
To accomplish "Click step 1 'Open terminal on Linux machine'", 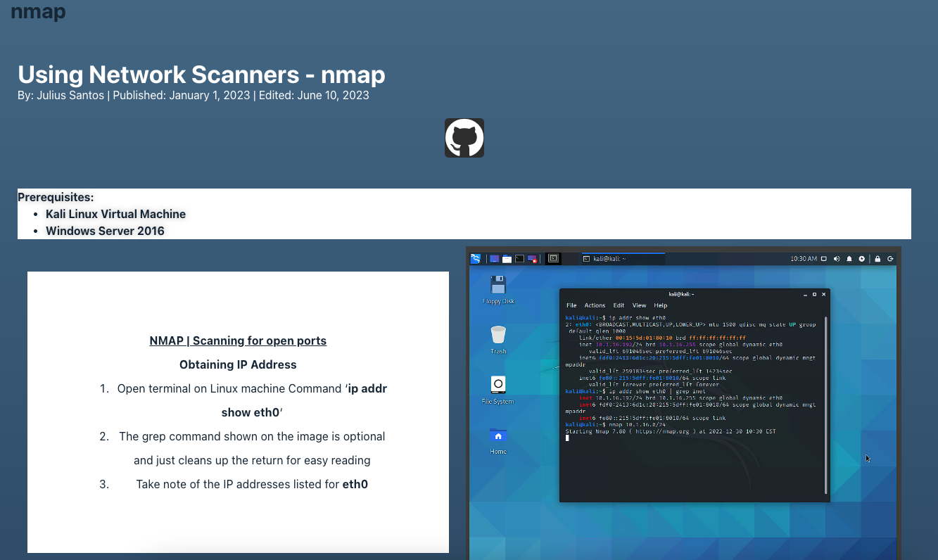I will 252,400.
